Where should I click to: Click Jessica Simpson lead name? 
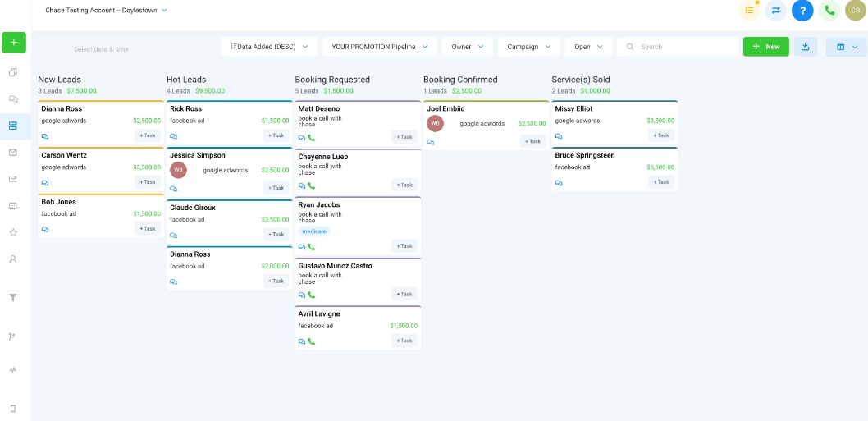pos(198,156)
